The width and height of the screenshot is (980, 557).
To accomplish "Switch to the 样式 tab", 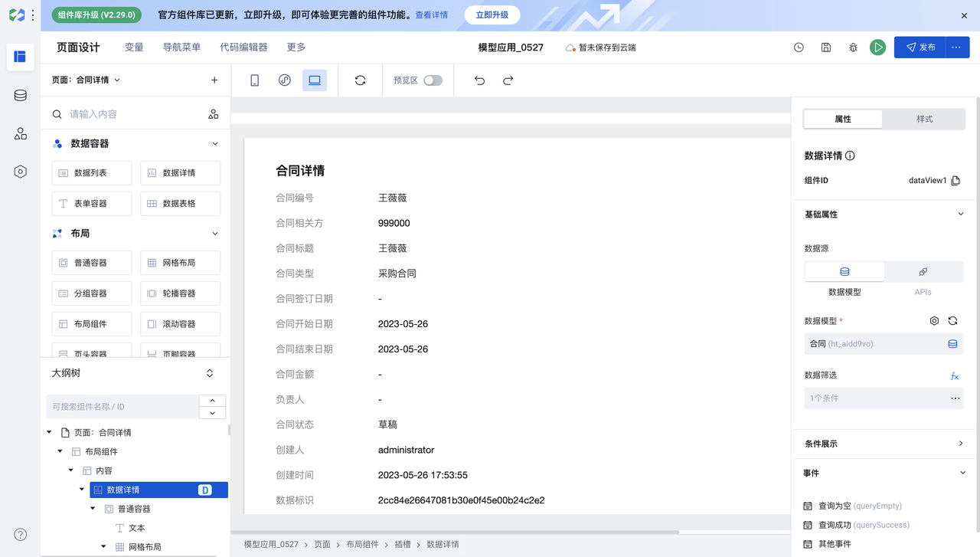I will pos(924,119).
